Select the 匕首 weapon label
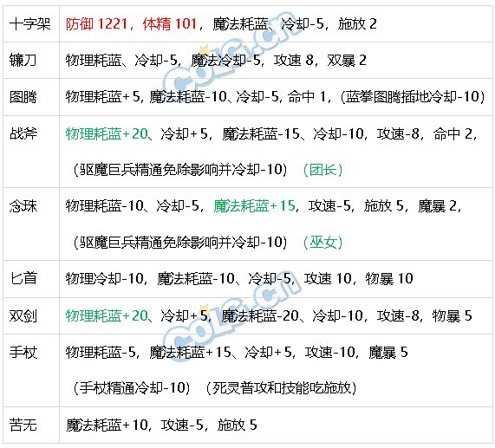This screenshot has width=495, height=448. (23, 278)
